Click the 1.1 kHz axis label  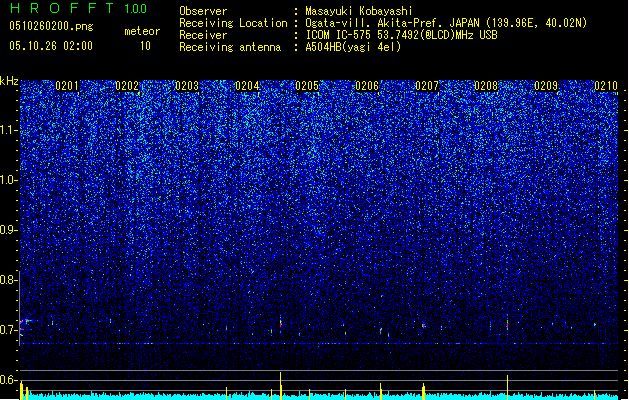click(9, 130)
